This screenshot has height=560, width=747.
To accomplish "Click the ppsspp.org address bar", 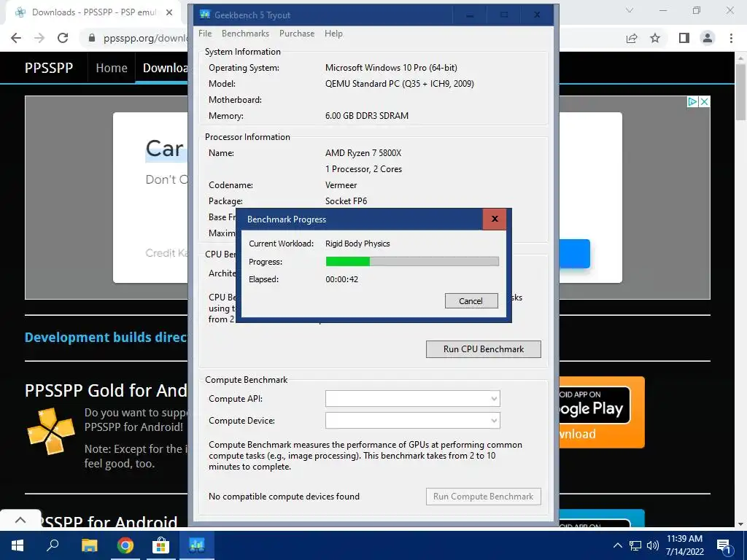I will point(145,39).
